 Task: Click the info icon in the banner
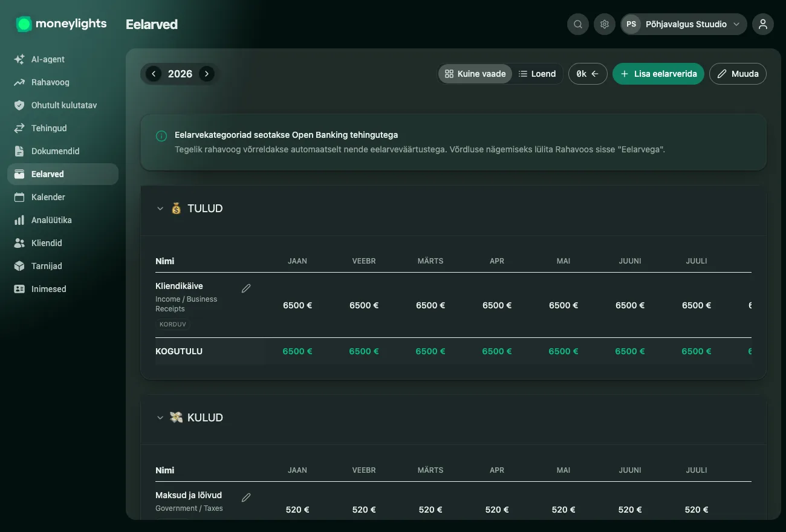tap(161, 136)
